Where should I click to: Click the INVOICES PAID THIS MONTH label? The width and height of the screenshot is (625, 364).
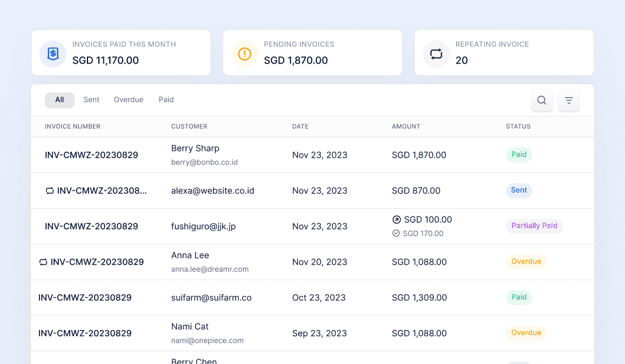(124, 44)
